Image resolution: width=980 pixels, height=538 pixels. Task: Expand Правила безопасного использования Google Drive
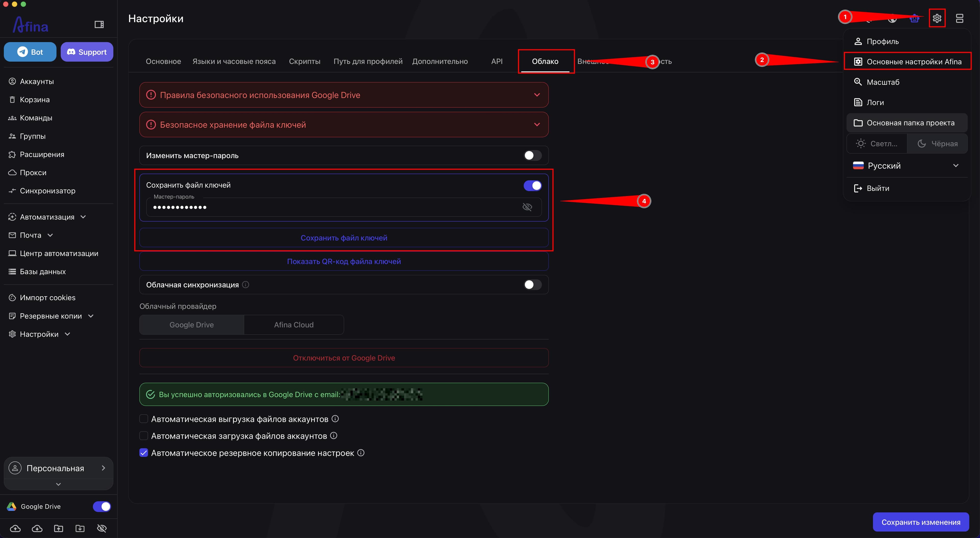tap(344, 95)
